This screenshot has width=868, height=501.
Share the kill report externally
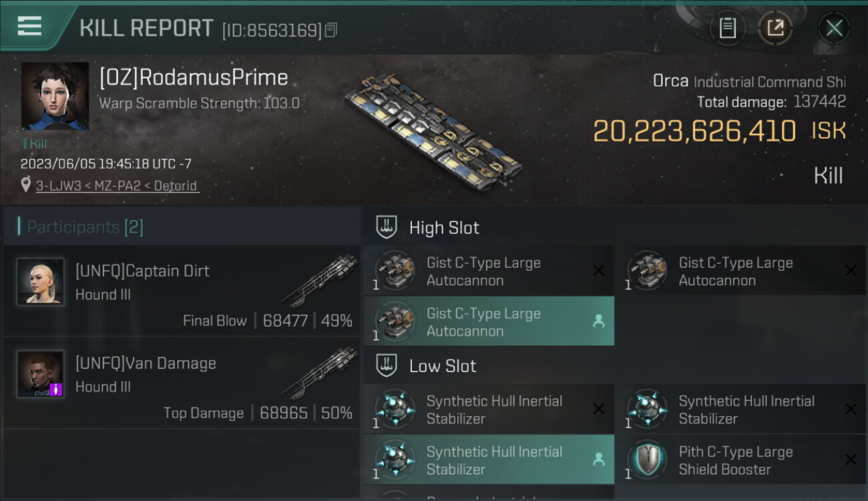pyautogui.click(x=775, y=28)
